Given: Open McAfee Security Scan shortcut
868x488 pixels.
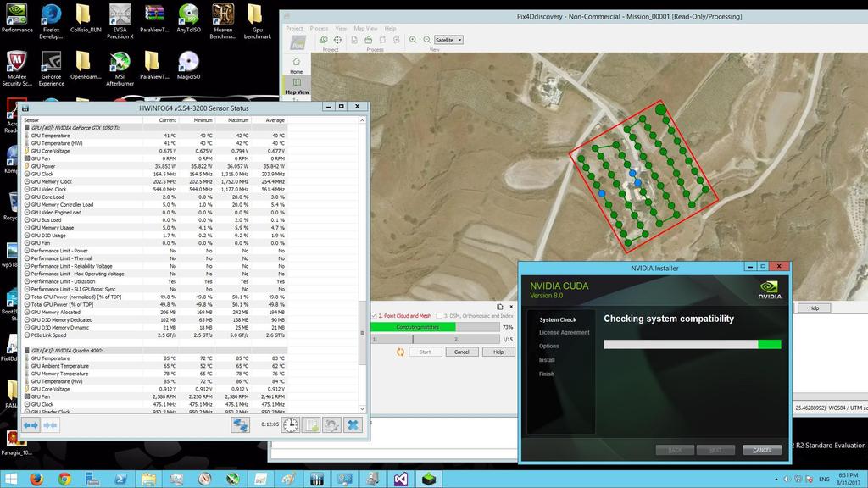Looking at the screenshot, I should [17, 69].
